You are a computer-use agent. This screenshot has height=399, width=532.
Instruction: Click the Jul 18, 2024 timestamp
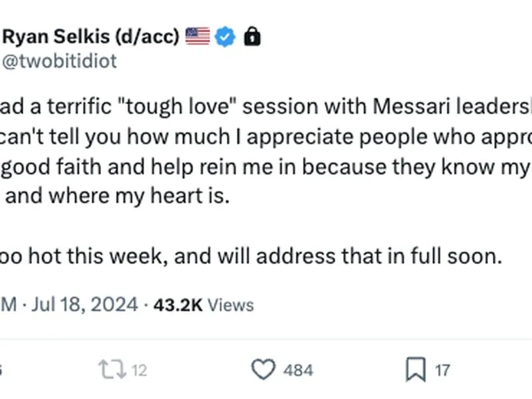click(x=85, y=305)
